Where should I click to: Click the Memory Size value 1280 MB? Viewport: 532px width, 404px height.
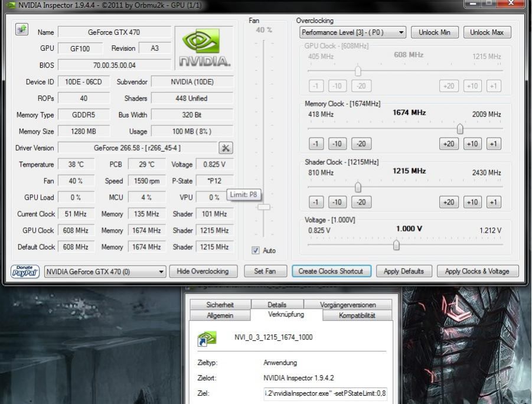point(83,131)
